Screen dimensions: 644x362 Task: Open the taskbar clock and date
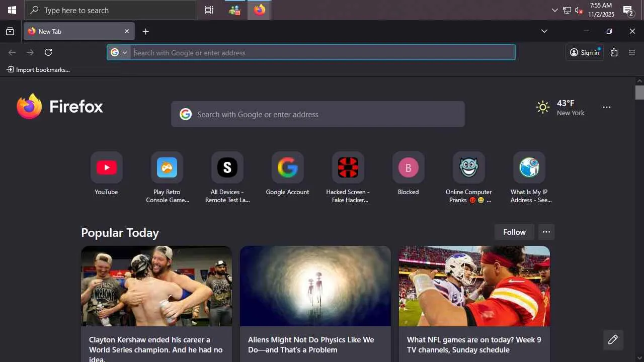coord(601,10)
